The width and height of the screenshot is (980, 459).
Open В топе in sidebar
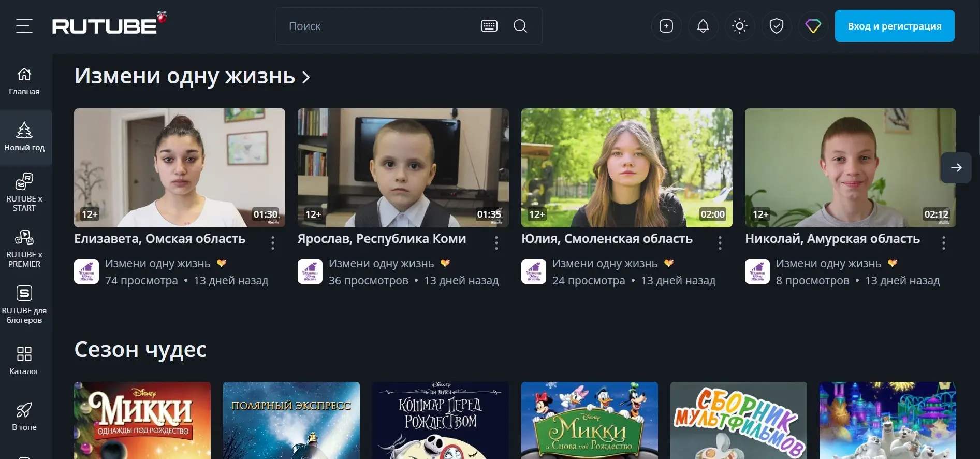point(24,417)
